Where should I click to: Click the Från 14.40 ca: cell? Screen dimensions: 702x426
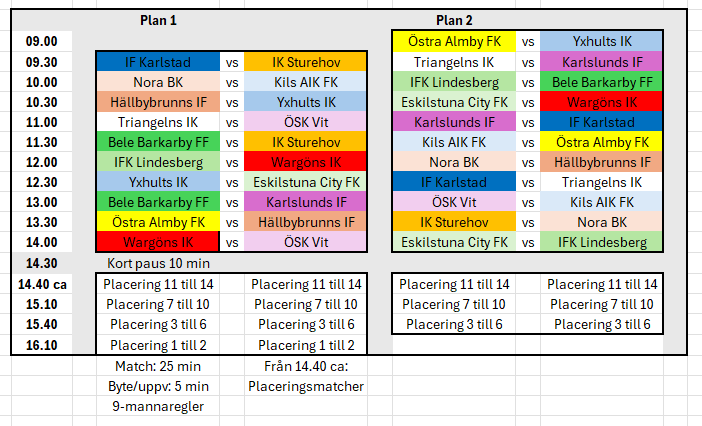pos(306,366)
